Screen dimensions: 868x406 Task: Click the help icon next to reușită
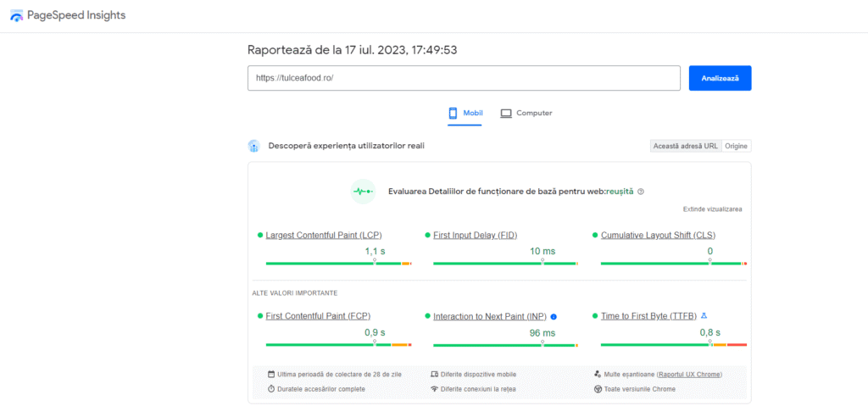coord(641,192)
